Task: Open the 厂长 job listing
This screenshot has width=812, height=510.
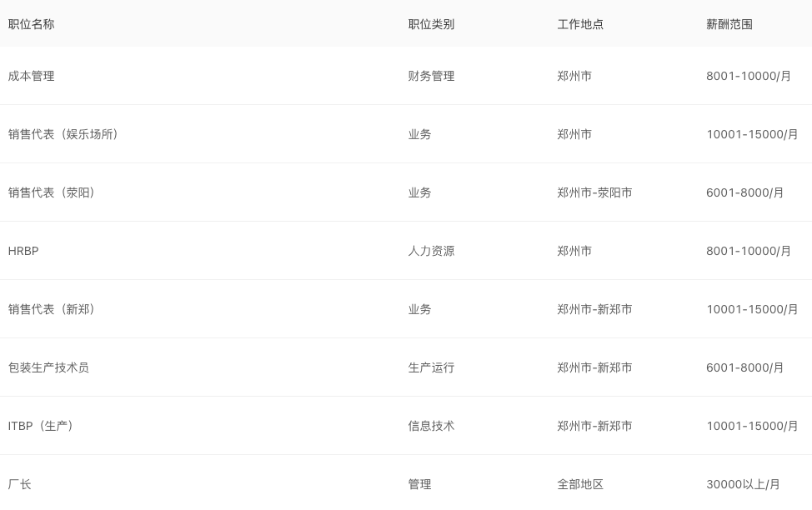Action: (20, 484)
